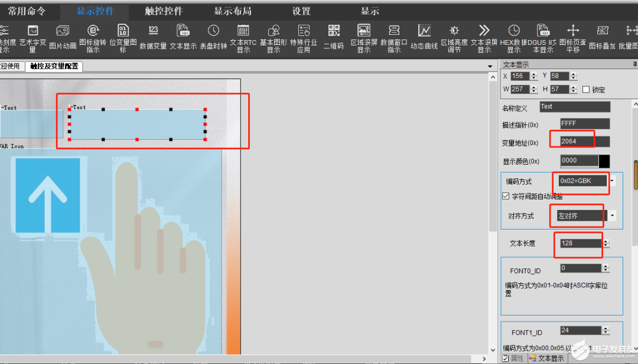This screenshot has width=638, height=364.
Task: Select the 艺术字变量 artistic text tool
Action: [x=32, y=37]
